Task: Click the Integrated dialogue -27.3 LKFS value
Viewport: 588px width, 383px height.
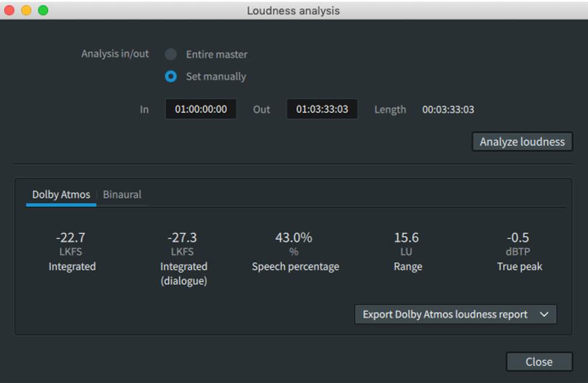Action: tap(183, 238)
